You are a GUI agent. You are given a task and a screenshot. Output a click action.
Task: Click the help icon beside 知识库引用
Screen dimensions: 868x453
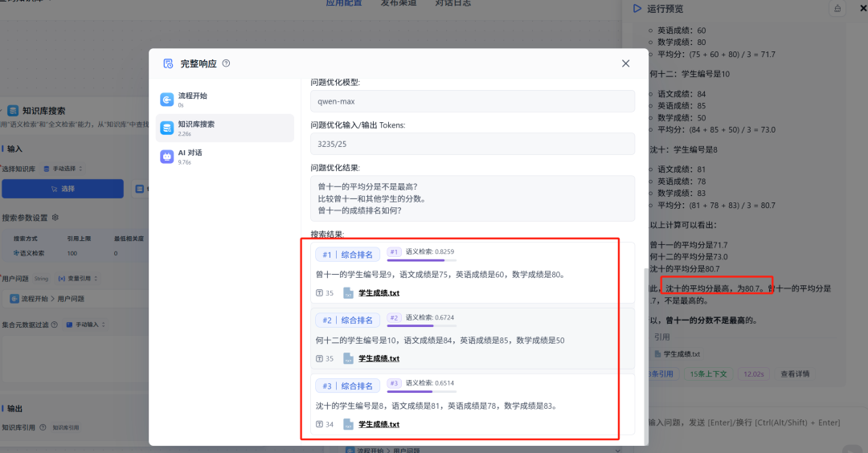[43, 427]
